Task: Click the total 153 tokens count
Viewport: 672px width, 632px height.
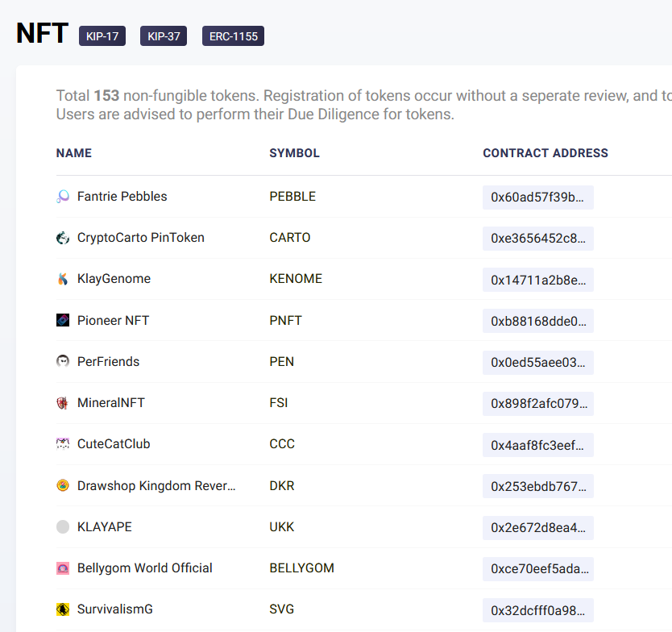Action: pyautogui.click(x=106, y=96)
